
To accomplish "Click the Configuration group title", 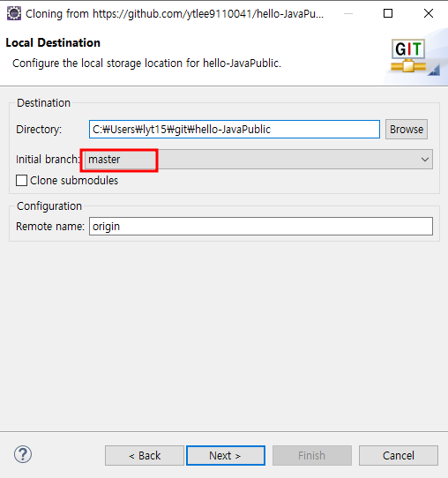I will coord(49,206).
